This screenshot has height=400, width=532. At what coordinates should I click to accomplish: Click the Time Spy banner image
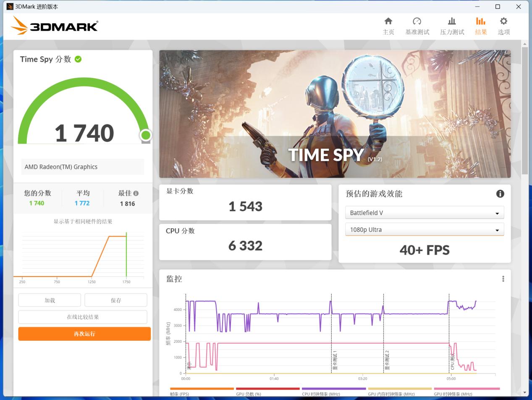335,114
